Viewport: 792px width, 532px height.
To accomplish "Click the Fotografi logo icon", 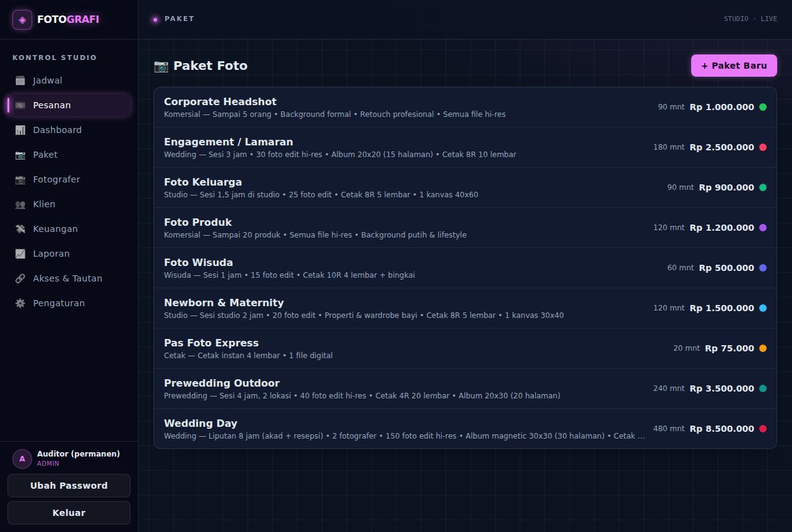I will pos(22,20).
